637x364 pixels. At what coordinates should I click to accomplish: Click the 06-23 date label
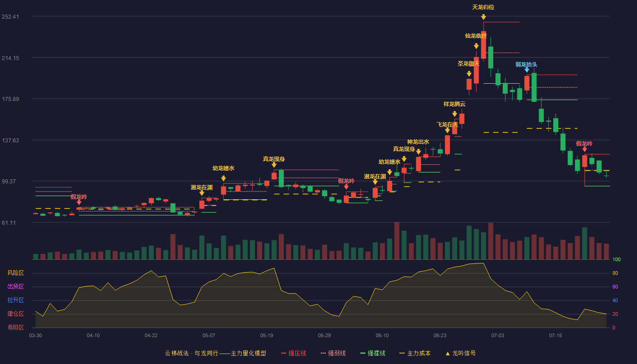coord(440,335)
